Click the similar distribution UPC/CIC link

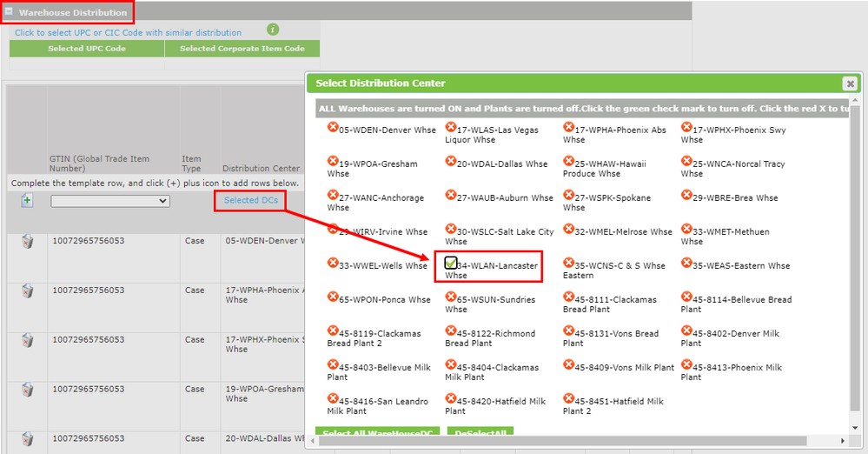pyautogui.click(x=128, y=33)
